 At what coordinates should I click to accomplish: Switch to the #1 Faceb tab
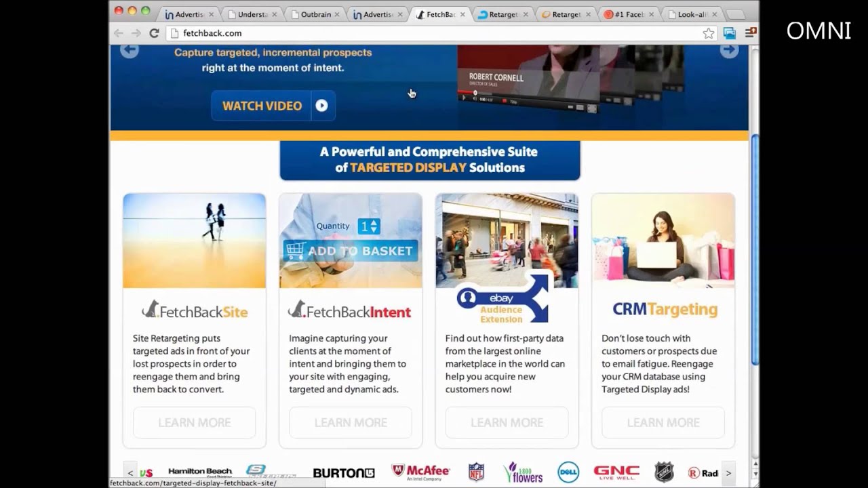click(x=629, y=14)
